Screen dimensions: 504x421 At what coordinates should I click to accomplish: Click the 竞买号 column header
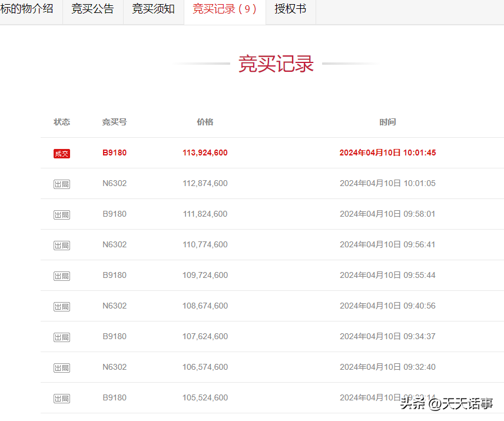tap(114, 122)
